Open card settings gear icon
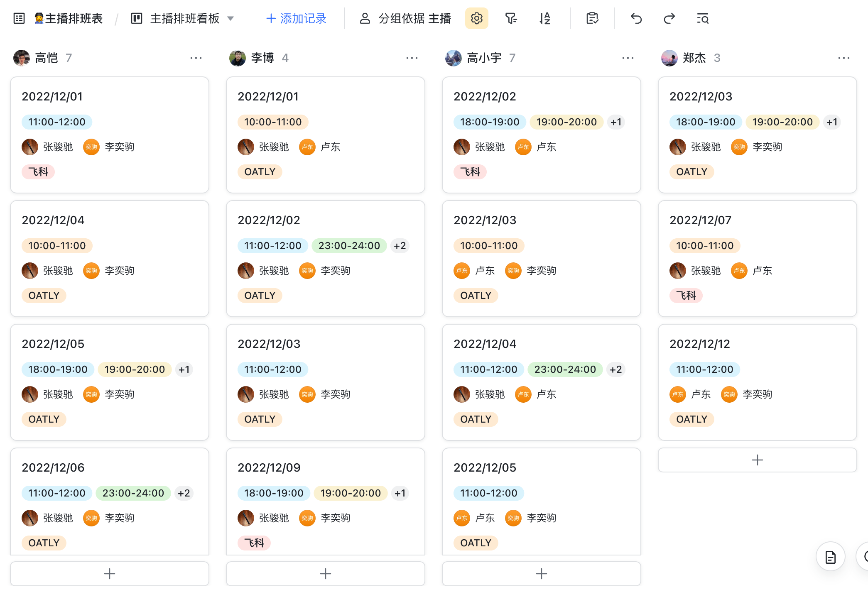The width and height of the screenshot is (868, 592). tap(476, 19)
